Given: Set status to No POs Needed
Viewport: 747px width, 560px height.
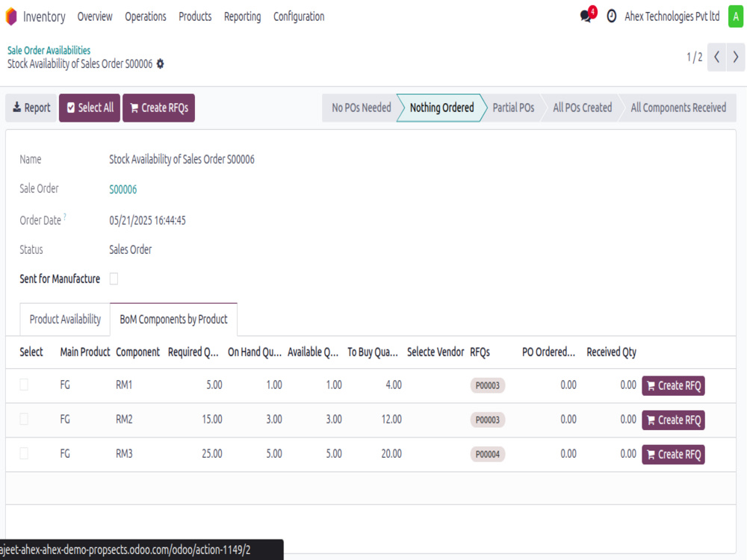Looking at the screenshot, I should pyautogui.click(x=361, y=108).
